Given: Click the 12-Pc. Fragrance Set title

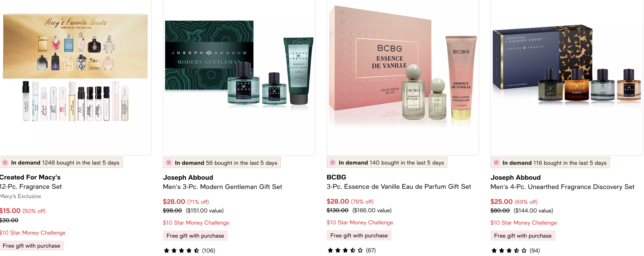Looking at the screenshot, I should click(31, 186).
